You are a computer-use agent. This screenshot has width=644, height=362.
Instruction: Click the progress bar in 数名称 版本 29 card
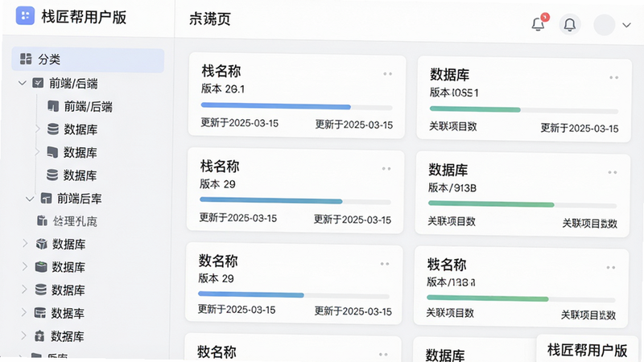pyautogui.click(x=294, y=295)
